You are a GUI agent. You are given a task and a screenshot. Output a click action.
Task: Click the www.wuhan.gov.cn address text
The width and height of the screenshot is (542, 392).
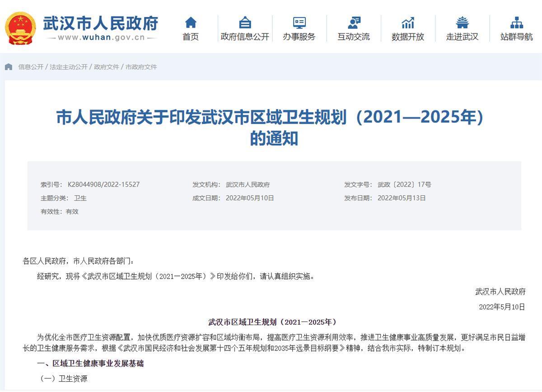(x=101, y=37)
